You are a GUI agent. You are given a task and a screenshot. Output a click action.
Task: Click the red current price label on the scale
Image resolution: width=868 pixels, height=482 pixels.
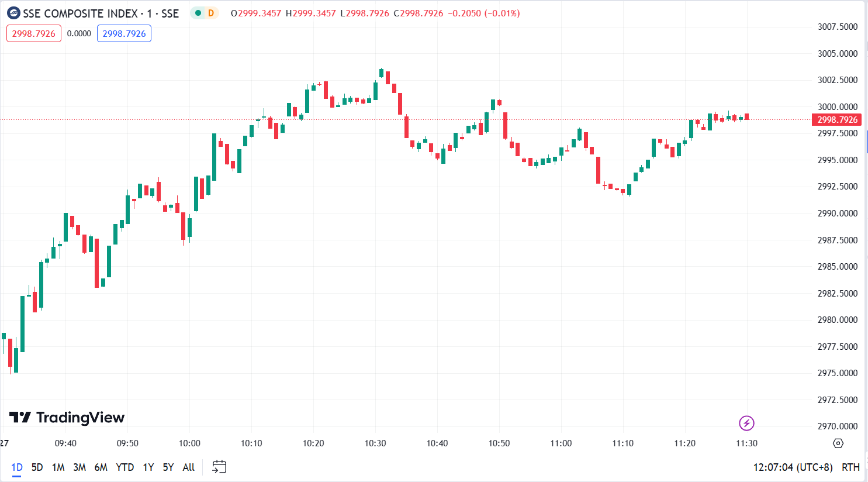pos(836,120)
